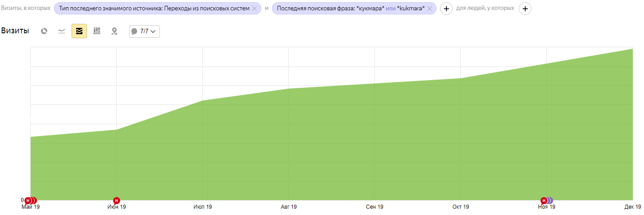Edit the "Тип последнего значимого источника" filter chip
644x215 pixels.
point(154,9)
